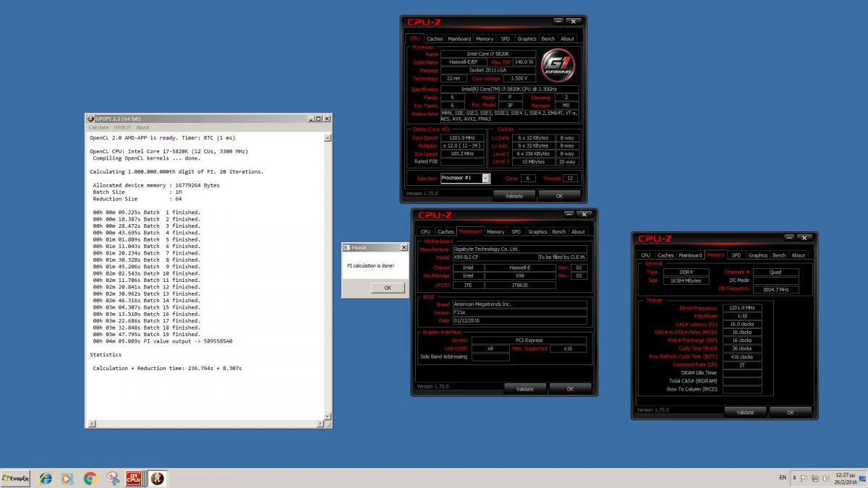This screenshot has width=868, height=488.
Task: Switch to GPUPI via its taskbar icon
Action: 157,478
